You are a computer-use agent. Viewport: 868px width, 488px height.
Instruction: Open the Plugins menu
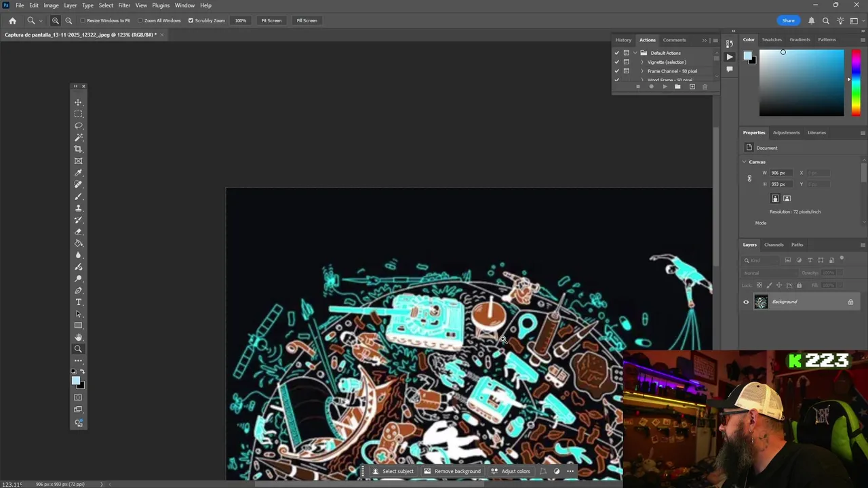coord(161,5)
